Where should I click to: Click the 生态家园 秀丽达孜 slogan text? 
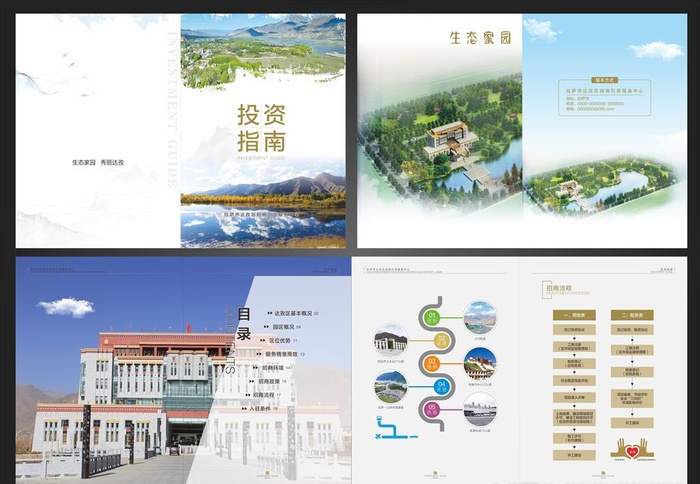click(98, 163)
